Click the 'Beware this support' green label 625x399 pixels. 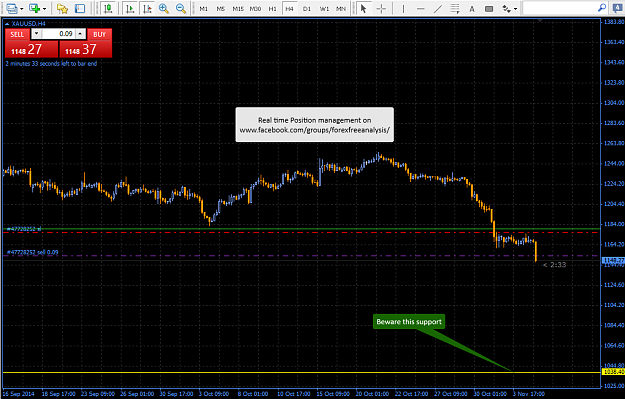coord(409,322)
